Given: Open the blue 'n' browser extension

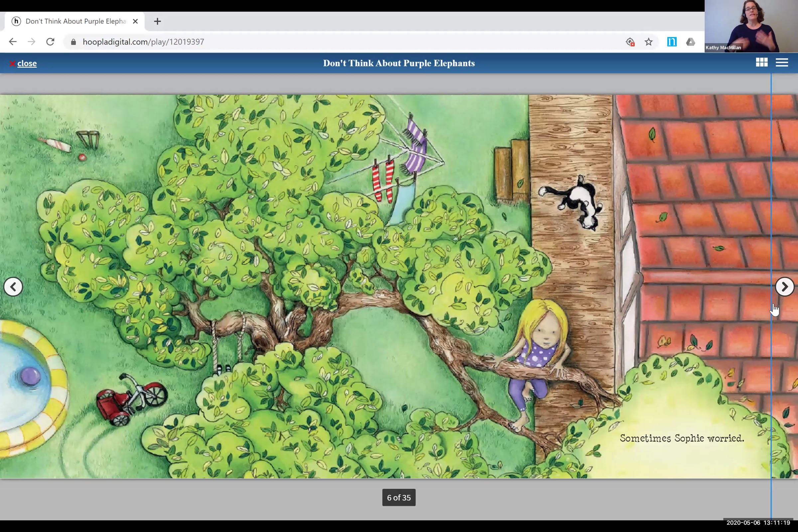Looking at the screenshot, I should (x=671, y=42).
